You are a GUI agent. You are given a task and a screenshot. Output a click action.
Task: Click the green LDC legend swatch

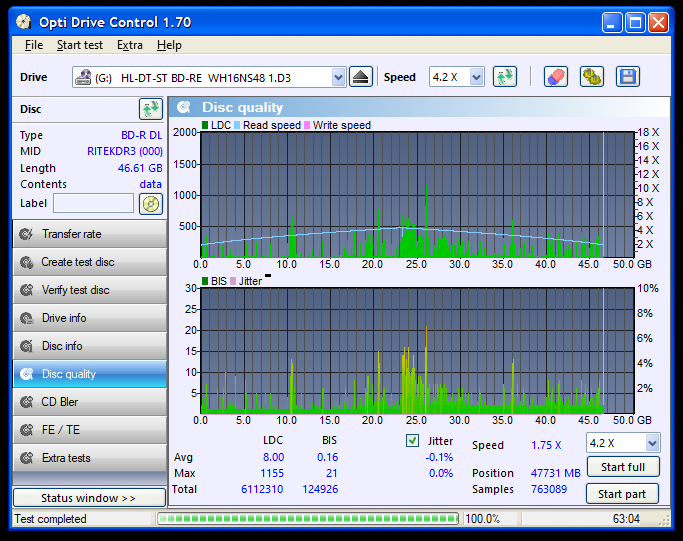[205, 125]
